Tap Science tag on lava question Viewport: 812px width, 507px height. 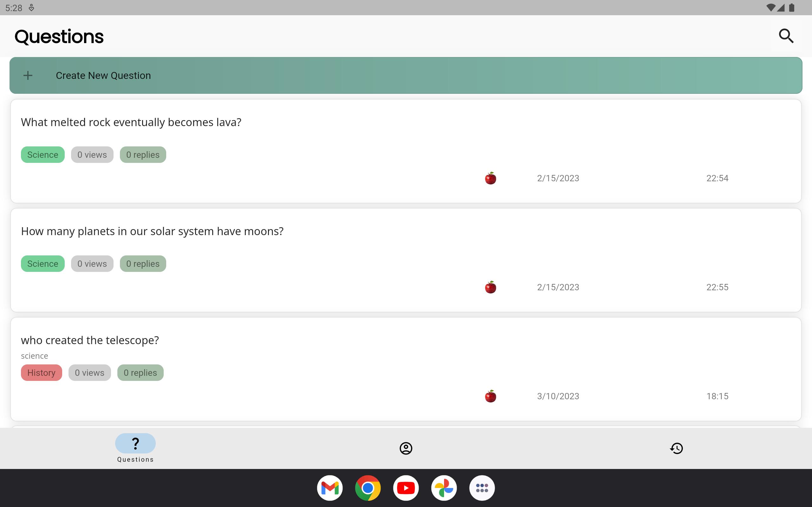43,155
